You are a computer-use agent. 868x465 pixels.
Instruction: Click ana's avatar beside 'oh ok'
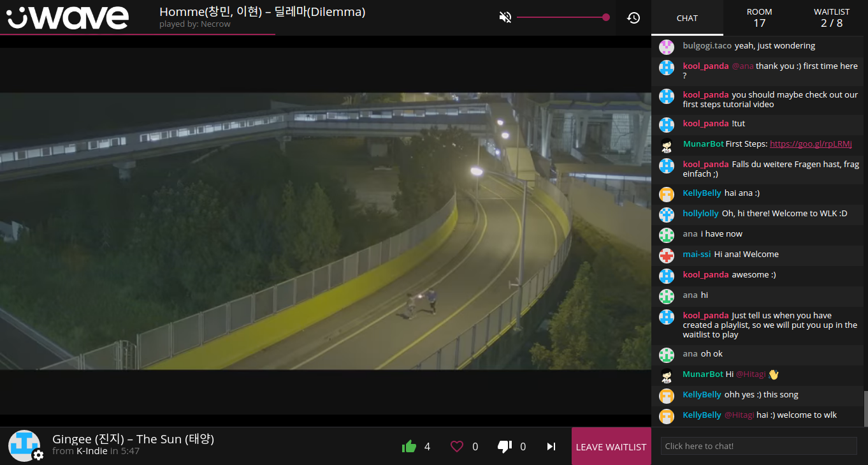[667, 355]
